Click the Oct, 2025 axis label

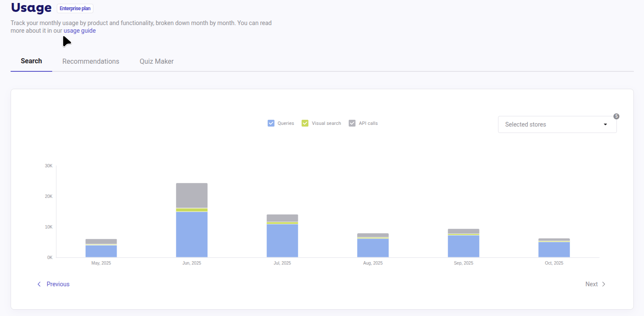pos(554,263)
